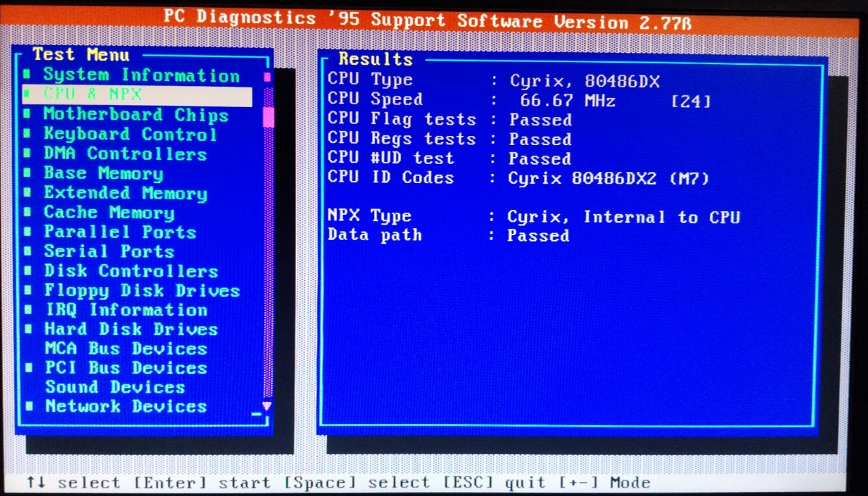Click the '[ESC] quit' hint in status bar
Screen dimensions: 868x496
(x=495, y=483)
